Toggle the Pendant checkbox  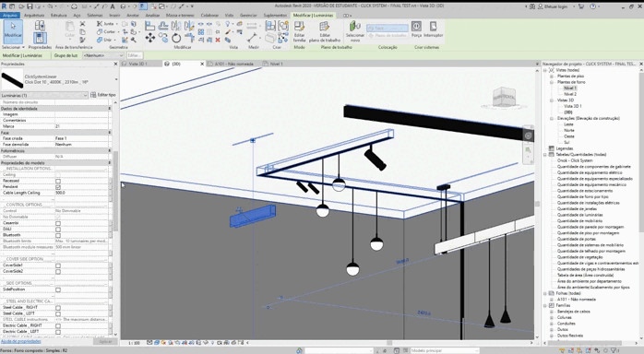pos(58,186)
